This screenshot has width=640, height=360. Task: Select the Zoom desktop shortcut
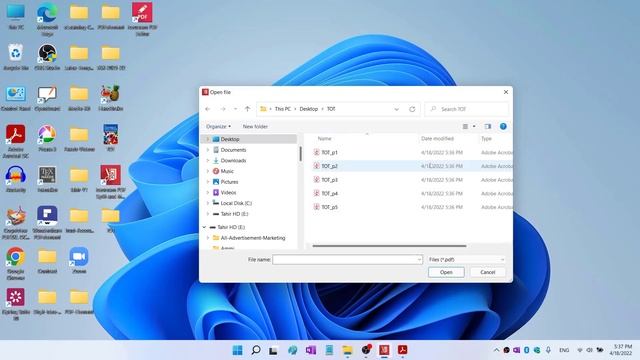tap(79, 260)
